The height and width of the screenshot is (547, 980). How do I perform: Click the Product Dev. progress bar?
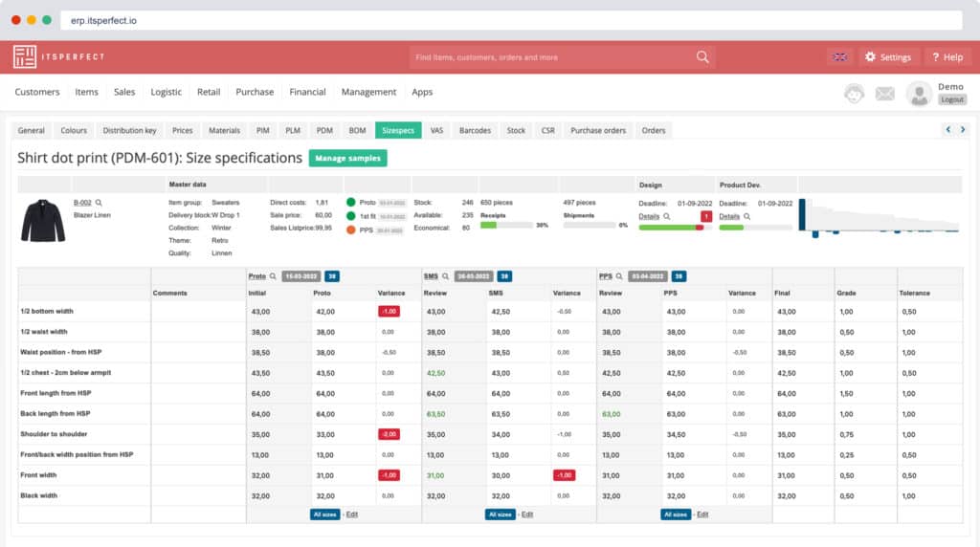[x=755, y=228]
